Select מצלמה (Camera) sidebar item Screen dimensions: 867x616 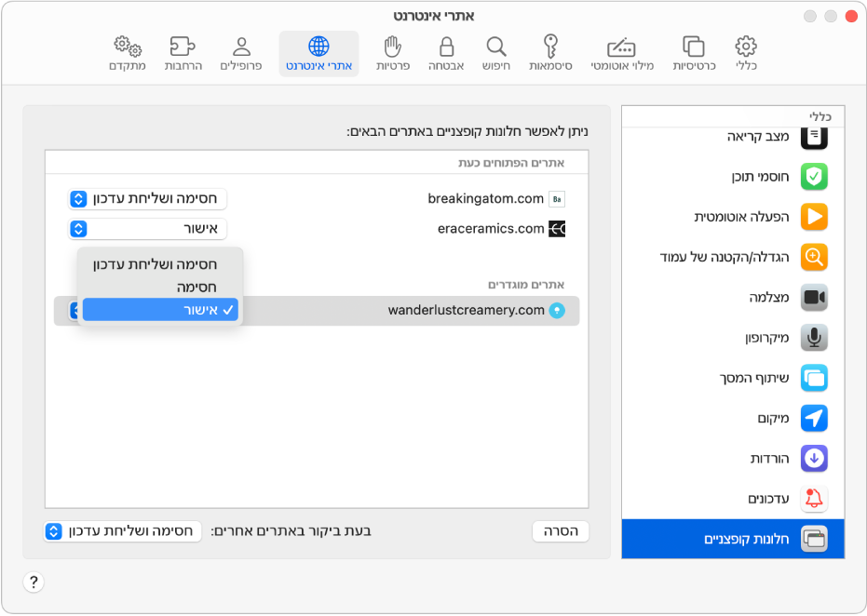point(733,297)
